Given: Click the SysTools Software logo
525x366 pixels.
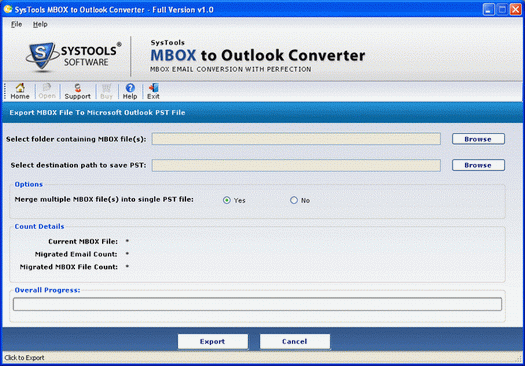Looking at the screenshot, I should [74, 56].
